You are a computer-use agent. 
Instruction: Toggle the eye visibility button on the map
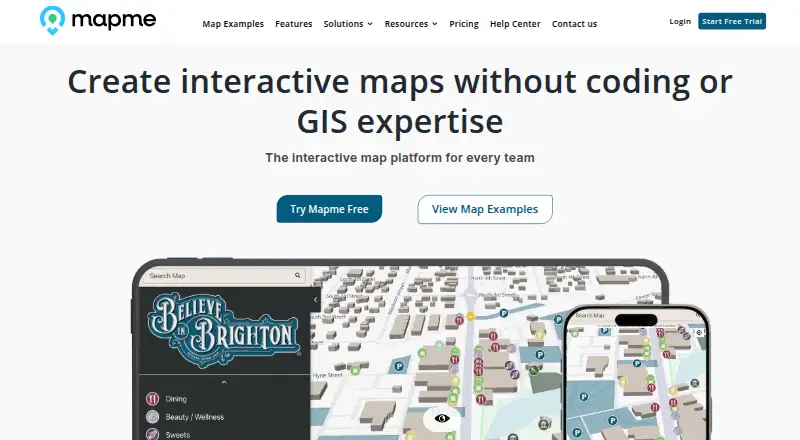pyautogui.click(x=442, y=419)
